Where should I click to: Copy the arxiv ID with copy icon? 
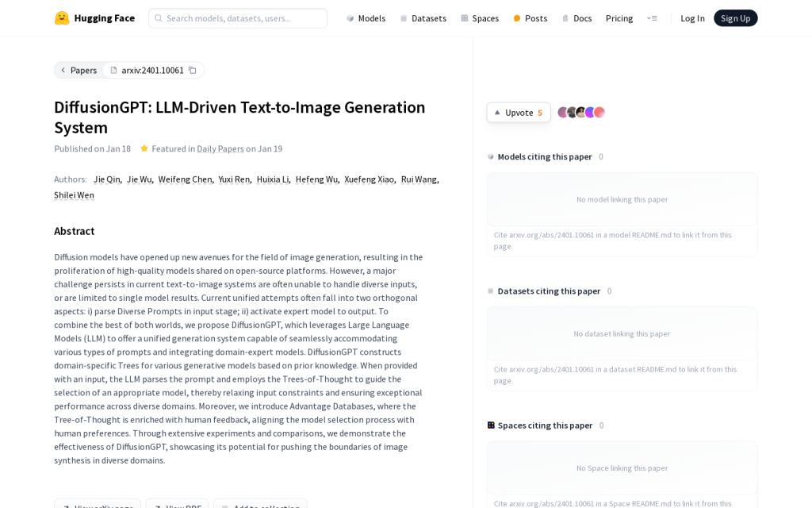pyautogui.click(x=193, y=70)
